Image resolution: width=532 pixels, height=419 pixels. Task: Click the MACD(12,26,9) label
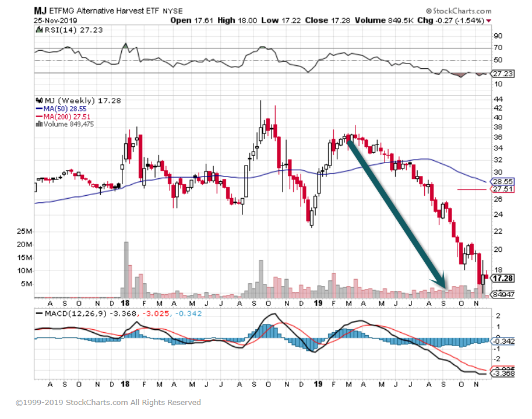75,314
